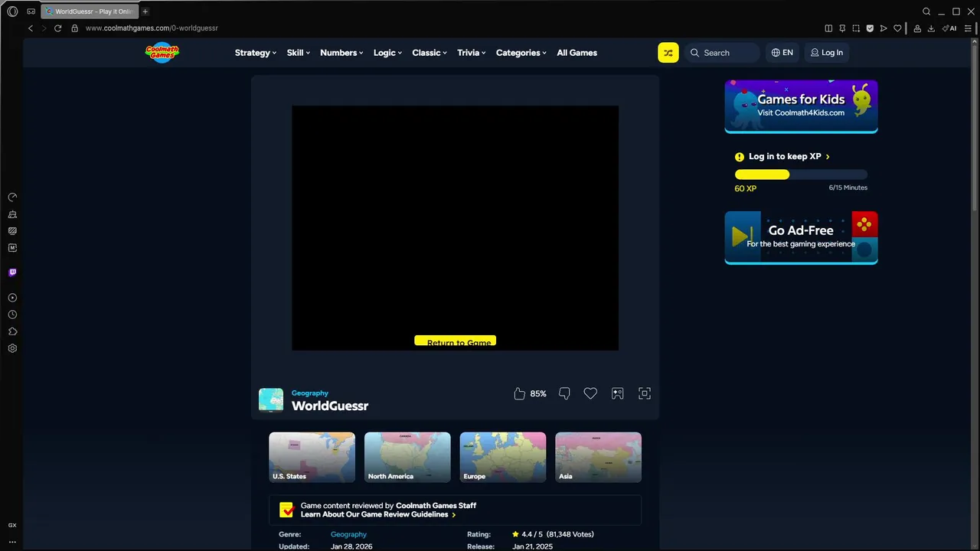The height and width of the screenshot is (551, 980).
Task: Open the browser downloads icon
Action: pyautogui.click(x=932, y=28)
